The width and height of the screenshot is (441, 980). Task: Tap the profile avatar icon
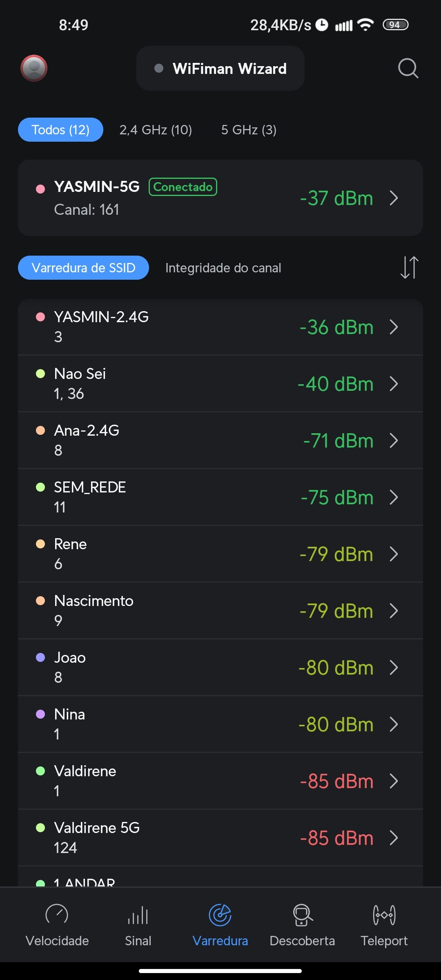tap(34, 68)
